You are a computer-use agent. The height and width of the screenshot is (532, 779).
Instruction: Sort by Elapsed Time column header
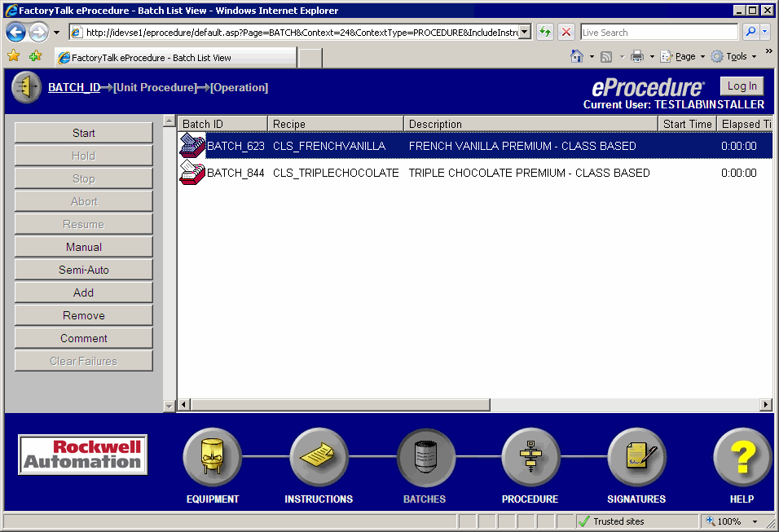745,124
